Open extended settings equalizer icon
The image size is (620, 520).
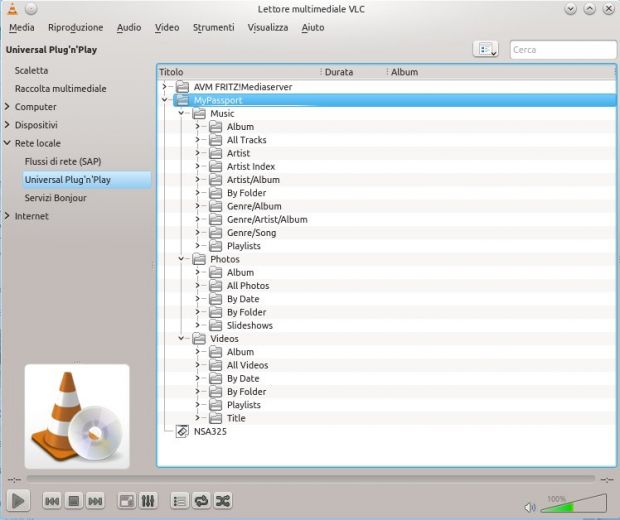(x=148, y=501)
